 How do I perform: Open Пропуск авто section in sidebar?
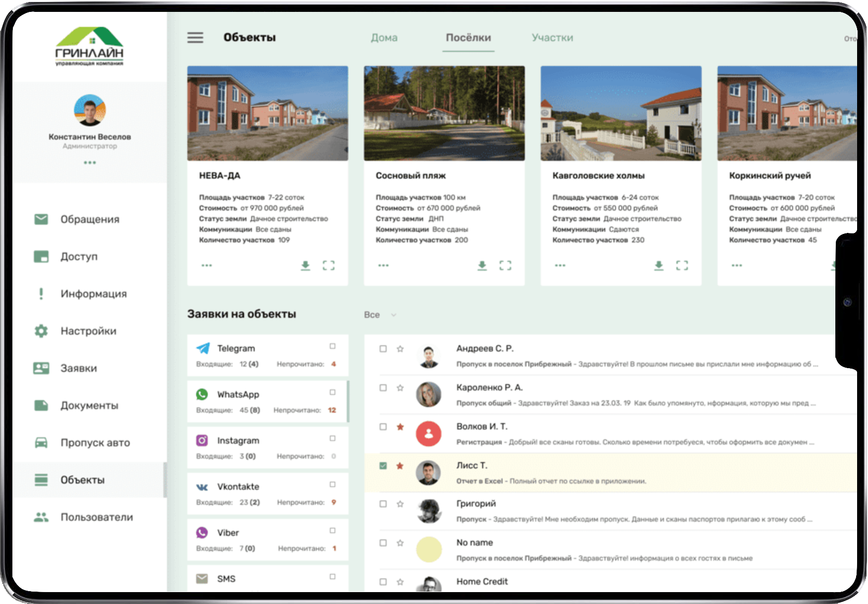[x=95, y=443]
